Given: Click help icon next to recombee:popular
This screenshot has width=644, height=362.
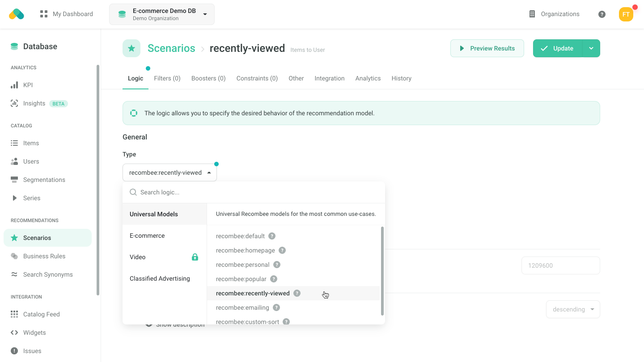Looking at the screenshot, I should [x=274, y=279].
